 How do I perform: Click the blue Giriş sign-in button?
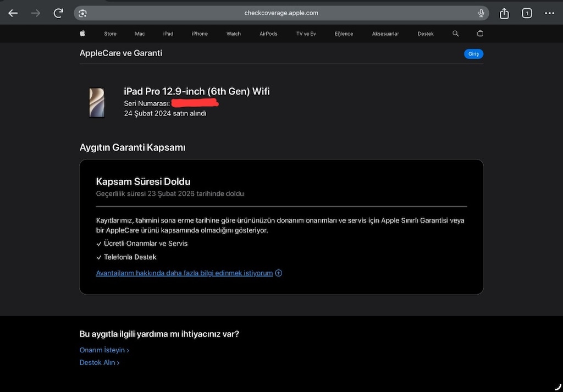click(473, 54)
